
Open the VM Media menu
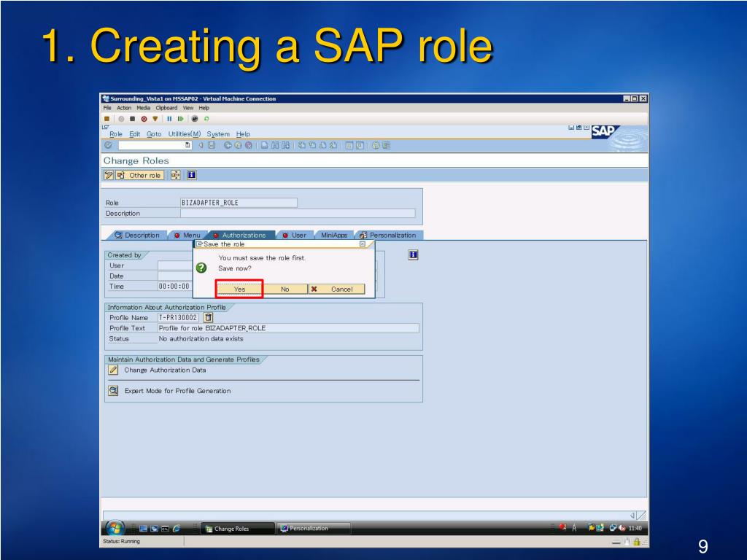(x=144, y=108)
